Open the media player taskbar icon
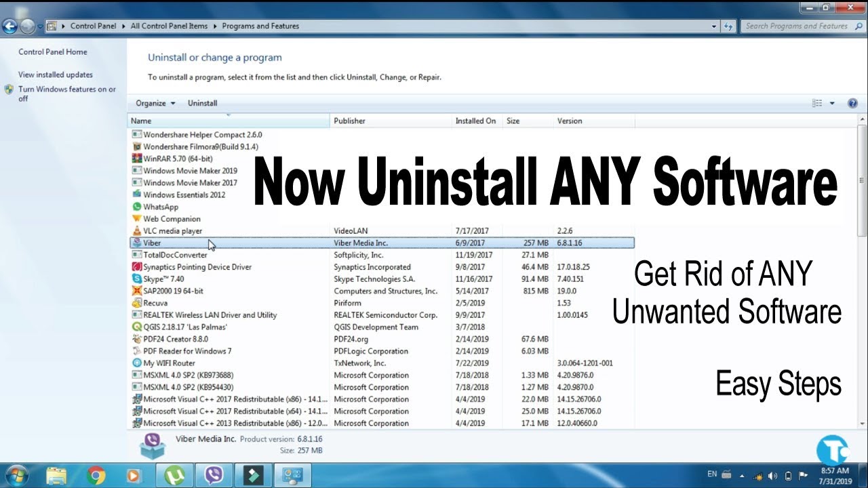The height and width of the screenshot is (488, 868). click(x=134, y=475)
